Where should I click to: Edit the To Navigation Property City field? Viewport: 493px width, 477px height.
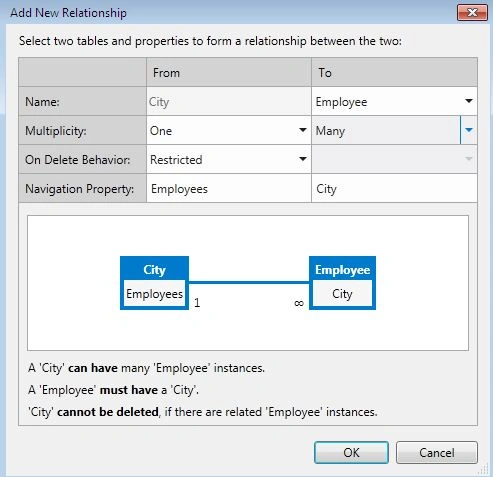pyautogui.click(x=394, y=189)
